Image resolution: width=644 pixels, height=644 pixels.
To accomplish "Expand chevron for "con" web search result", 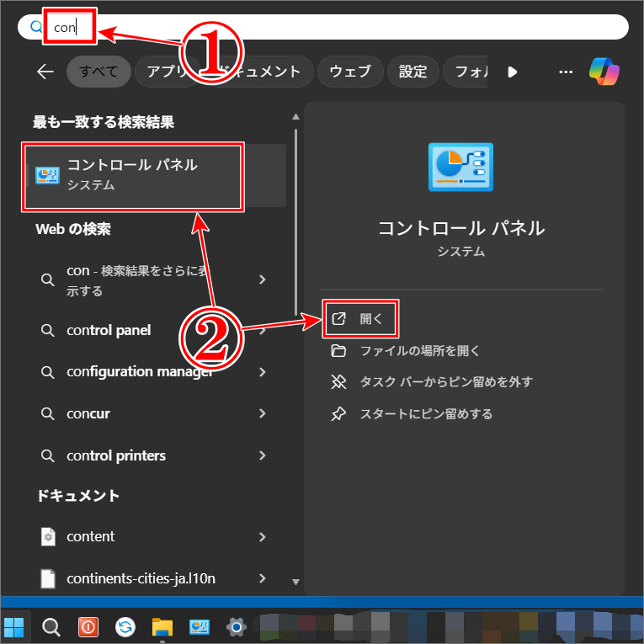I will (x=263, y=279).
